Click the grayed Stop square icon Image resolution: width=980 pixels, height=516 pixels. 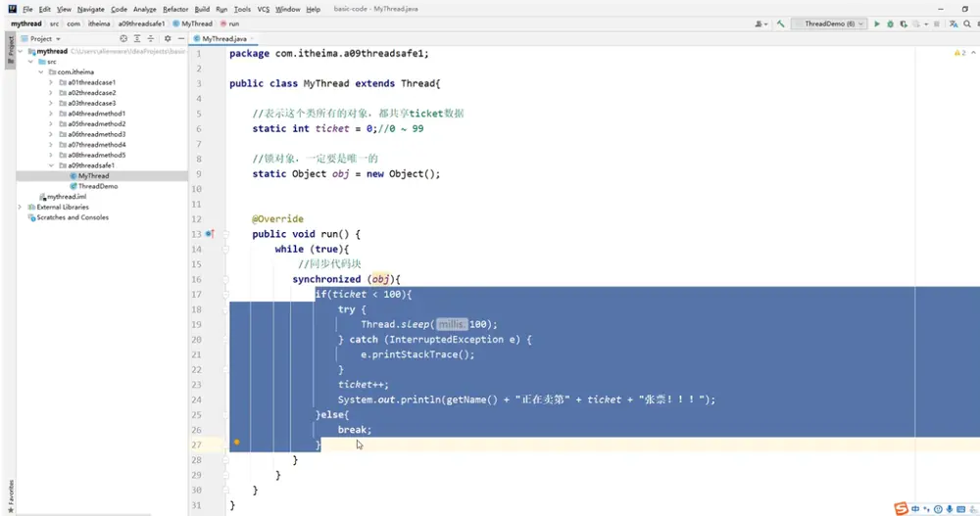(x=936, y=23)
